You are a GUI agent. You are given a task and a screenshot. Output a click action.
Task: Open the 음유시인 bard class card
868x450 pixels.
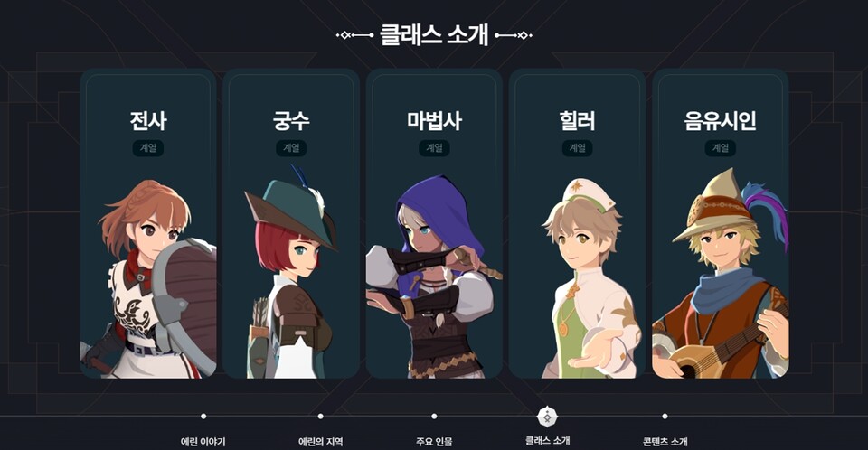[x=721, y=223]
